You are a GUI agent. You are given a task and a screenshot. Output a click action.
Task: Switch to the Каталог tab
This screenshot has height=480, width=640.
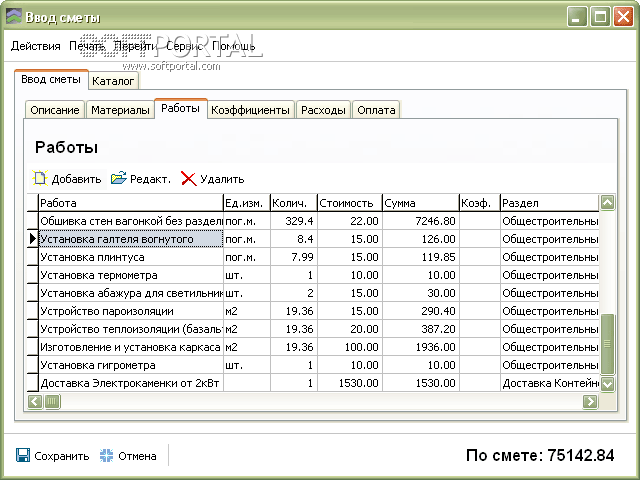[113, 81]
